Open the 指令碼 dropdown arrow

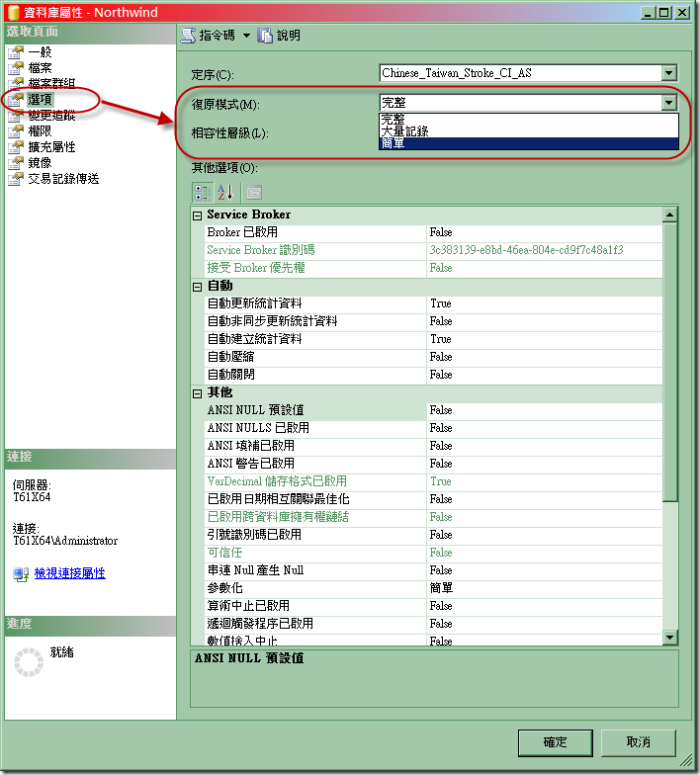[x=246, y=36]
